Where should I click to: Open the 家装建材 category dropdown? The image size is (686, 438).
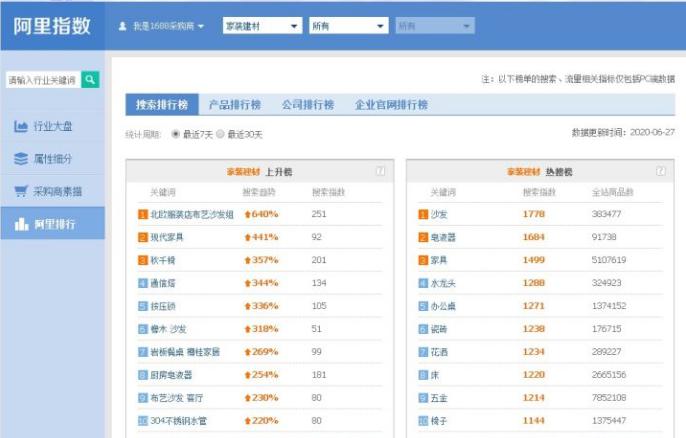262,26
